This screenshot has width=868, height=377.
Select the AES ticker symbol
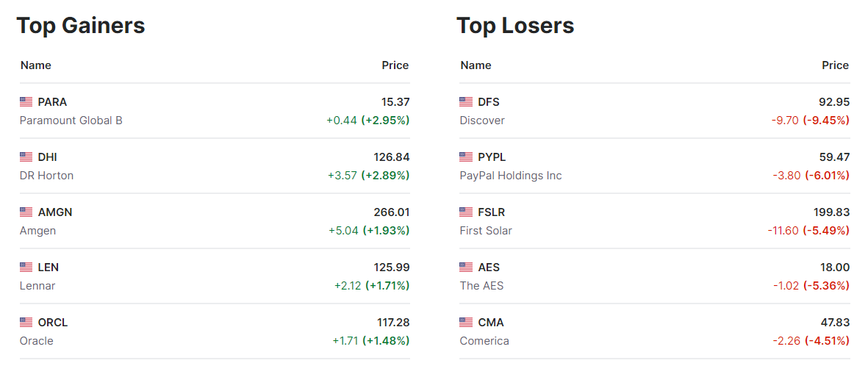pos(489,268)
